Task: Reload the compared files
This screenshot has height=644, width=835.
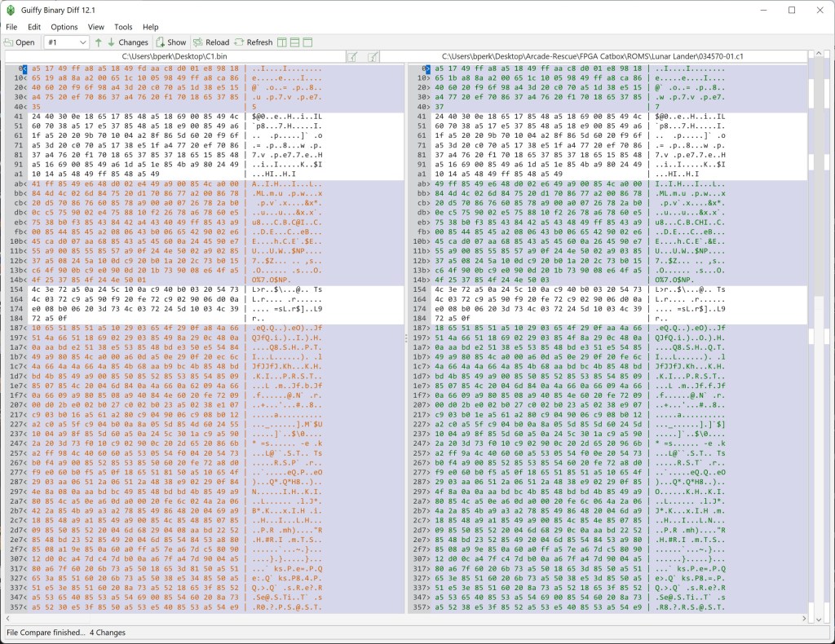Action: point(211,42)
